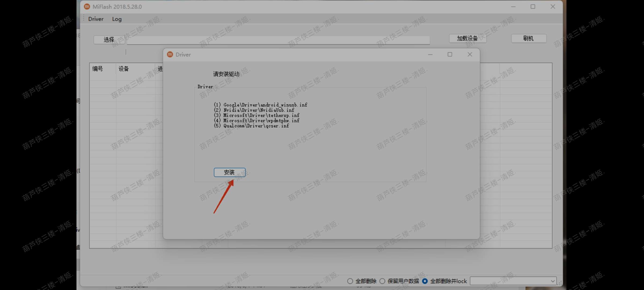Click the 设备 column header
Viewport: 644px width, 290px height.
(x=124, y=69)
